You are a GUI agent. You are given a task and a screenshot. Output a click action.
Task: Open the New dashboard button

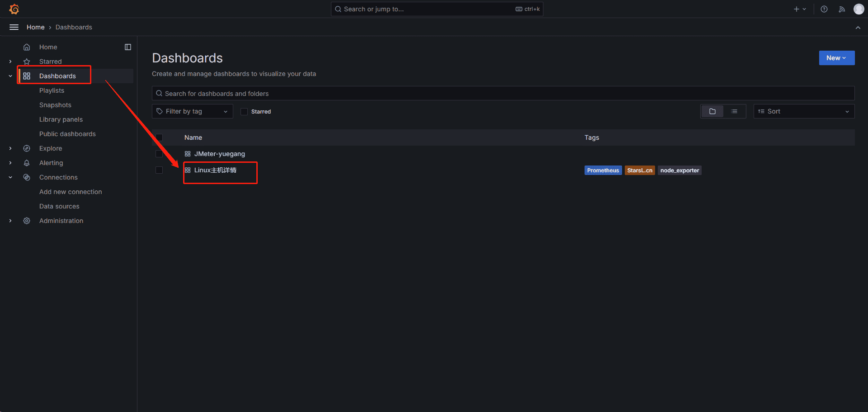[x=836, y=57]
